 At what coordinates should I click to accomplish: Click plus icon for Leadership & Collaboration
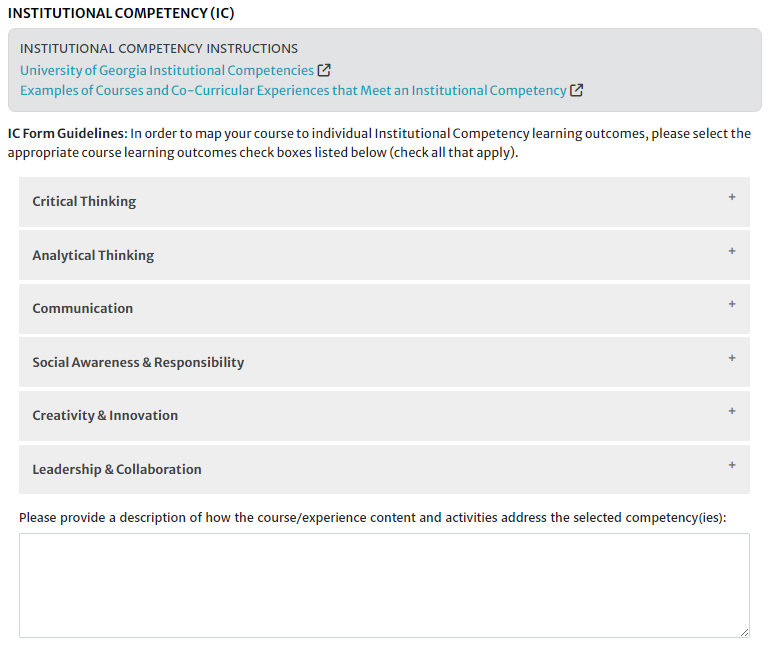(732, 465)
